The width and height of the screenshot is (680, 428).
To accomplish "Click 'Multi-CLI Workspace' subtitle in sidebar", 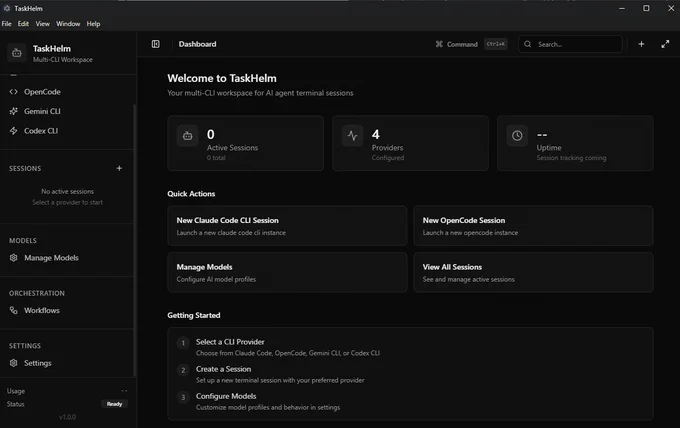I will pyautogui.click(x=63, y=60).
